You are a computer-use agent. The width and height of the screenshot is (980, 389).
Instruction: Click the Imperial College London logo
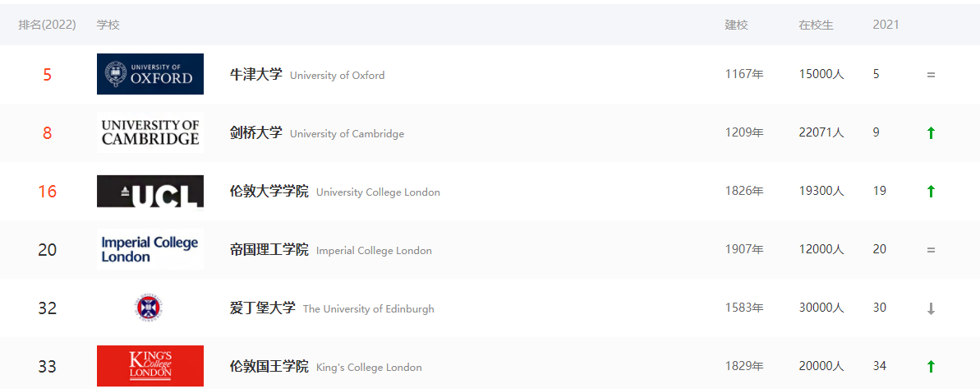[x=150, y=249]
